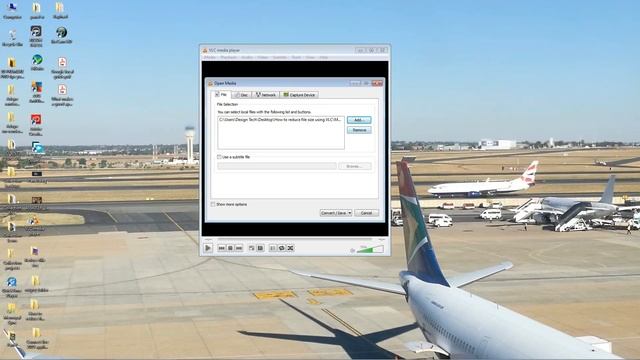
Task: Jump to the previous media track
Action: point(222,248)
